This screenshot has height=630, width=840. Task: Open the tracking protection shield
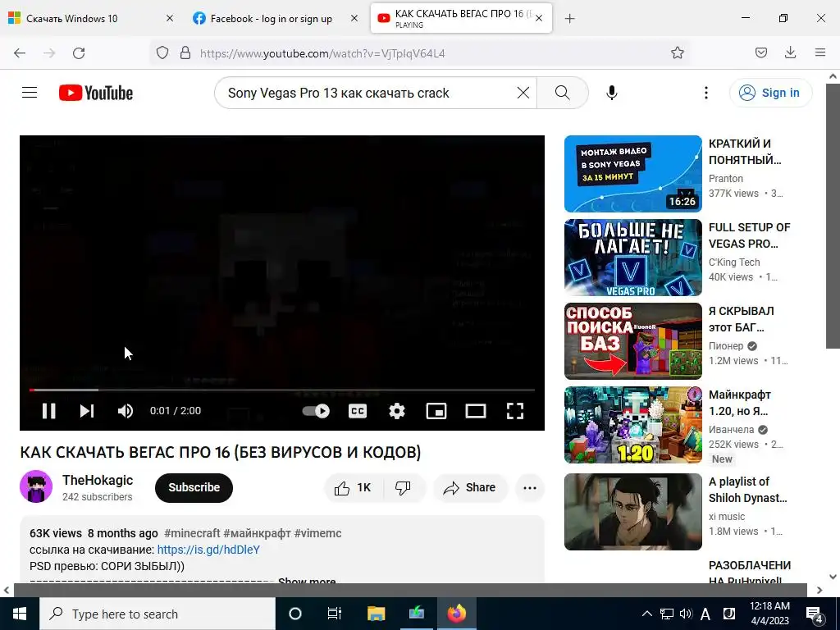click(x=162, y=53)
